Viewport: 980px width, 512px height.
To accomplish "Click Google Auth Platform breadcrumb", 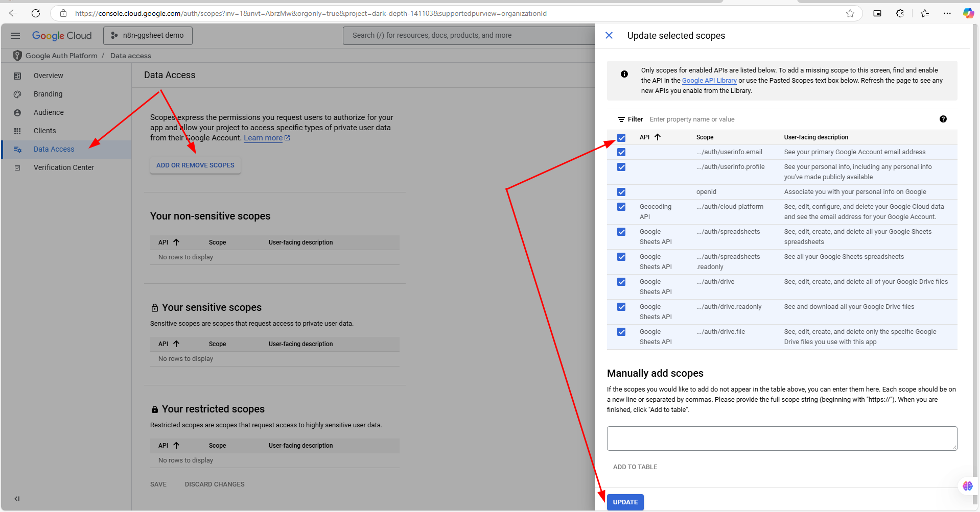I will pos(61,56).
